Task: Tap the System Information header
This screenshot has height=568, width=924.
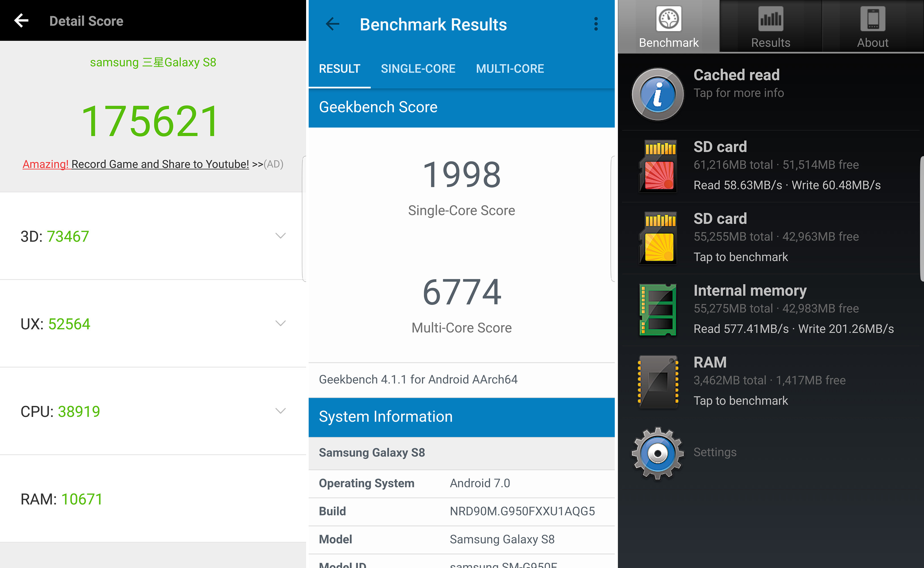Action: coord(462,417)
